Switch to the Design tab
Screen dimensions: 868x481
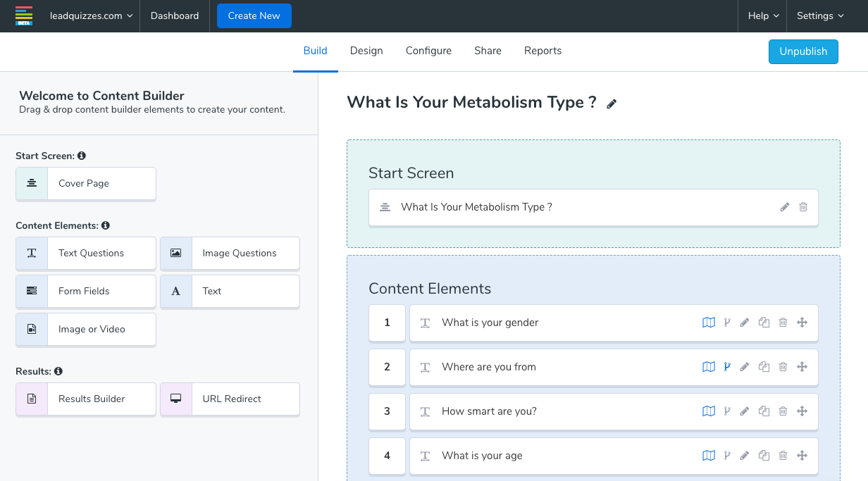pos(366,51)
